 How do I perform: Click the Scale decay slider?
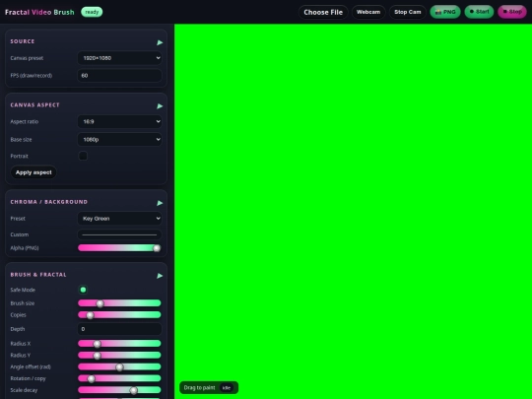click(x=119, y=390)
